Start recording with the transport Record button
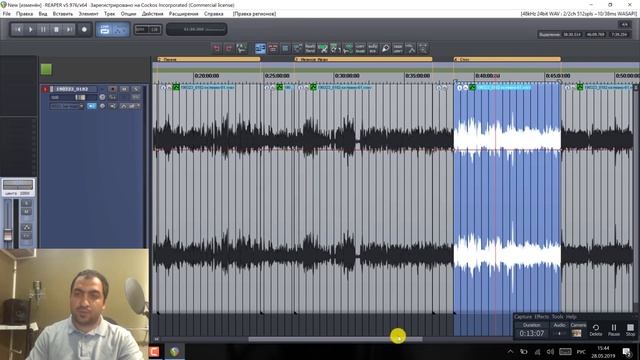Viewport: 640px width, 360px height. point(84,29)
